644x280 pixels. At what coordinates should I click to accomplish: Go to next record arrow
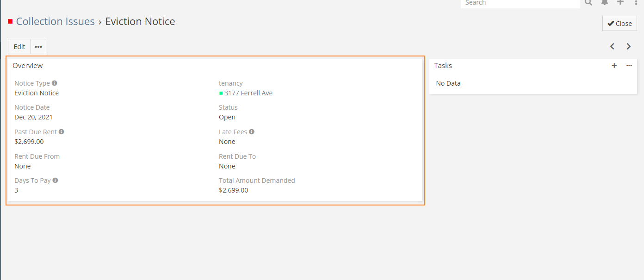629,46
